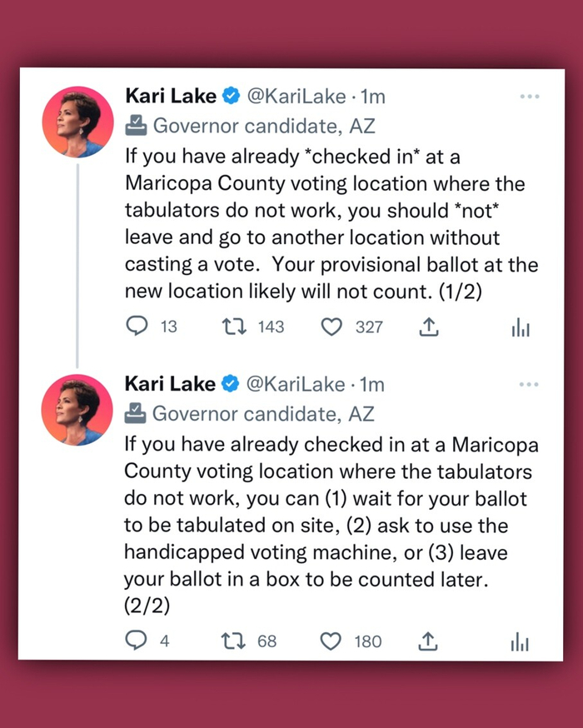View analytics for the first tweet
583x728 pixels.
click(x=521, y=327)
